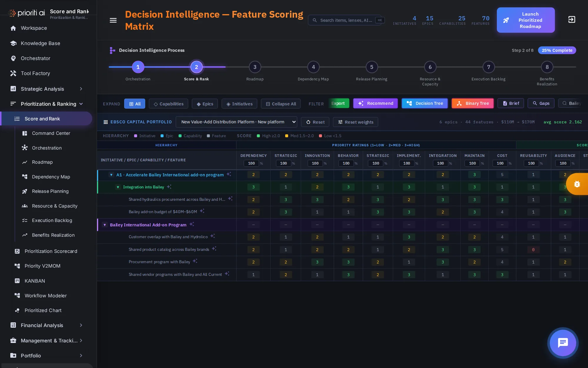Collapse the Integration into Bailey epic
588x368 pixels.
click(118, 187)
